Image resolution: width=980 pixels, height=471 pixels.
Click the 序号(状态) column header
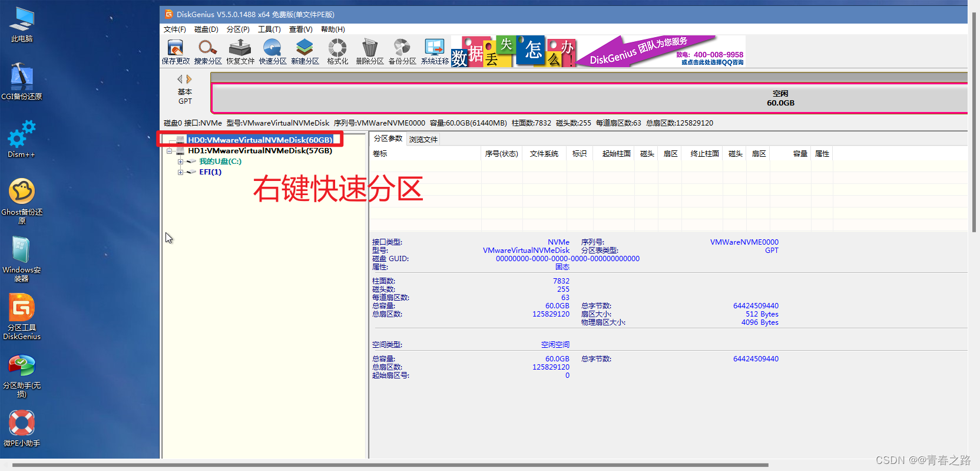(502, 154)
